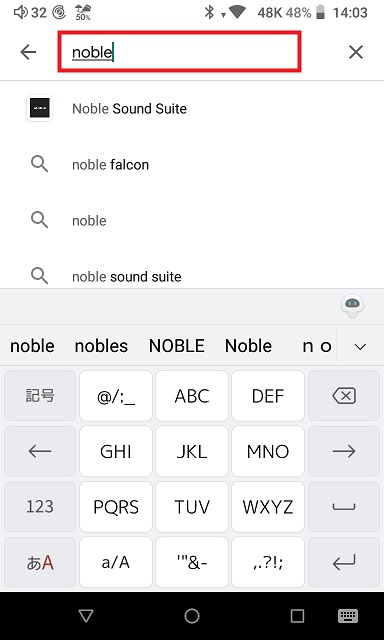Tap the backspace delete key
384x640 pixels.
coord(344,396)
